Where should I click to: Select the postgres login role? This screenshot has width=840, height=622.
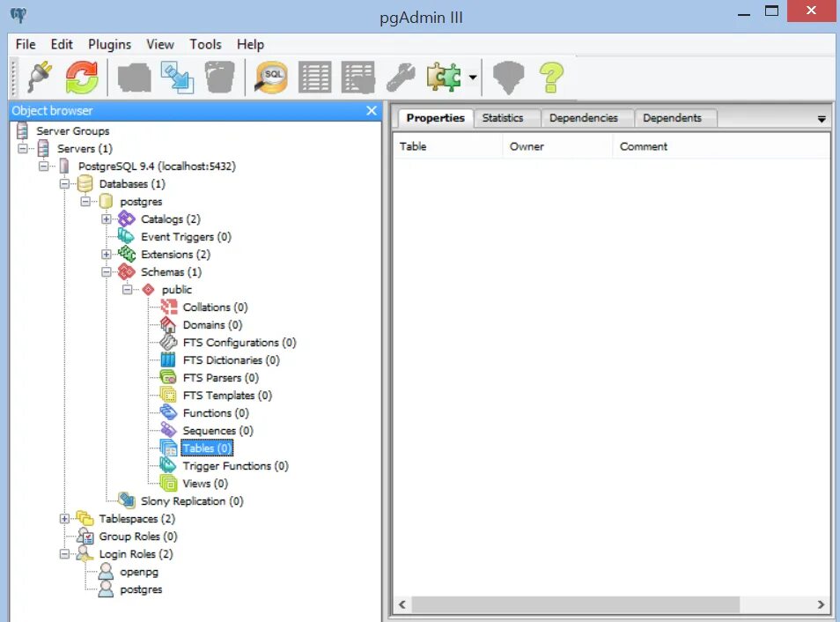click(141, 589)
